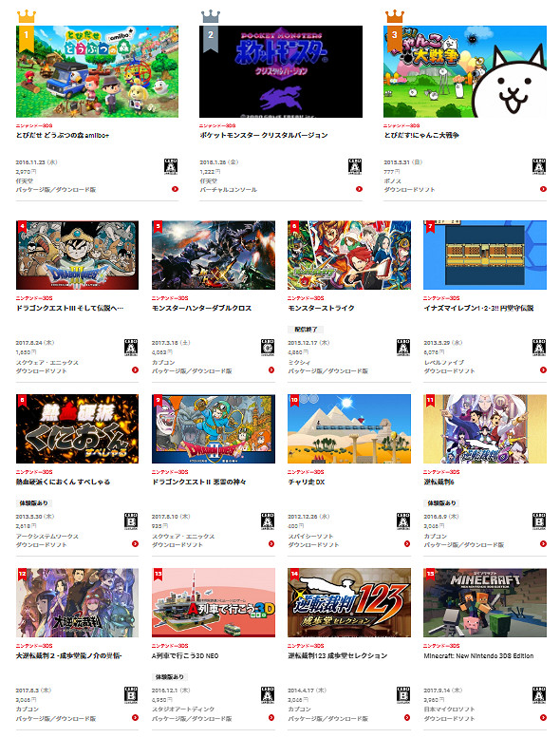Click the CERO B rating icon on 熱血硬派くにおくん すぺしゃる
Image resolution: width=560 pixels, height=738 pixels.
131,521
